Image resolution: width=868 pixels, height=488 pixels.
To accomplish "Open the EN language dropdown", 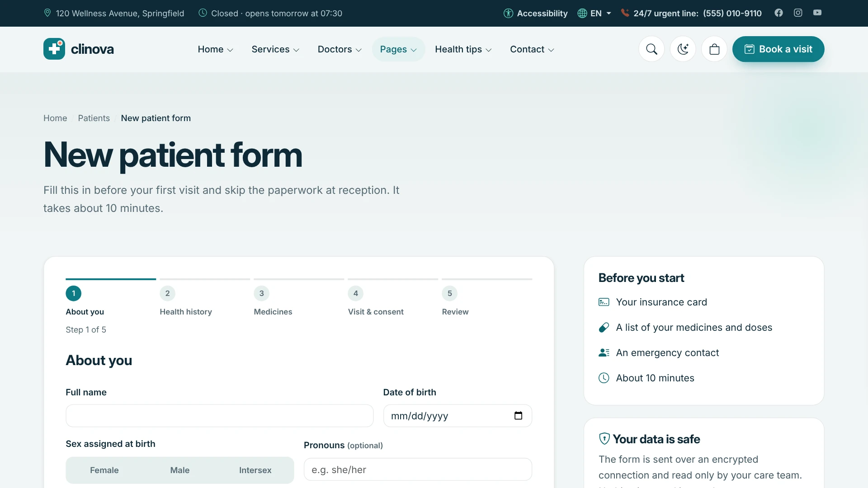I will pos(594,13).
